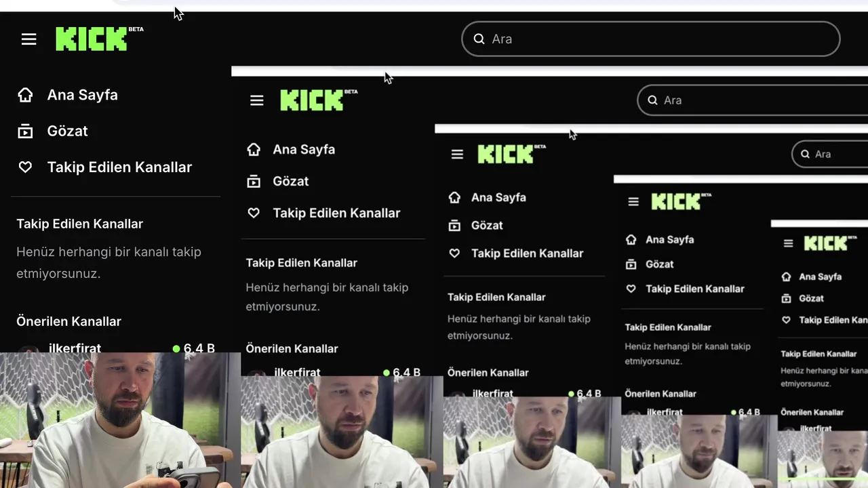Select ilkerfirat in the fourth-largest copy
The image size is (868, 488).
pos(665,411)
